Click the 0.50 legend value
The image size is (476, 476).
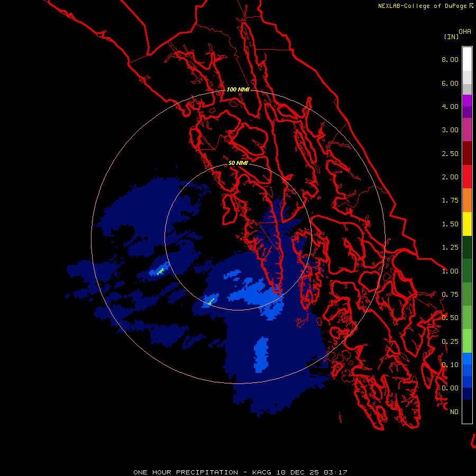point(450,318)
